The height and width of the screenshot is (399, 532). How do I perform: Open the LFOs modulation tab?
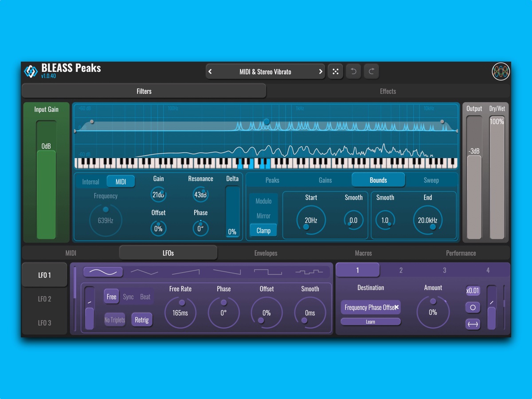[x=168, y=253]
